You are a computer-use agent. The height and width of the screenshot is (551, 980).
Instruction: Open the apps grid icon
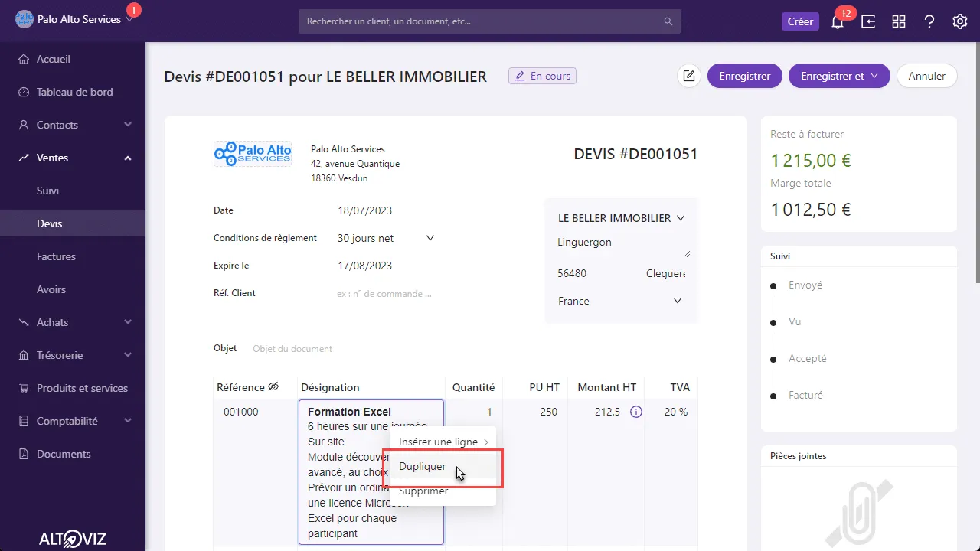[899, 21]
